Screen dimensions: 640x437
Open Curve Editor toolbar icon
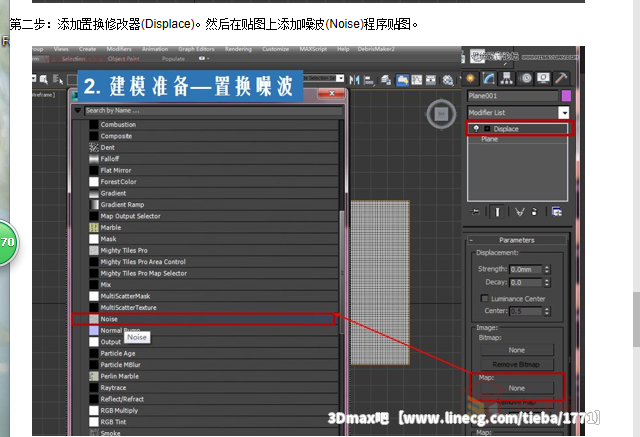point(417,80)
